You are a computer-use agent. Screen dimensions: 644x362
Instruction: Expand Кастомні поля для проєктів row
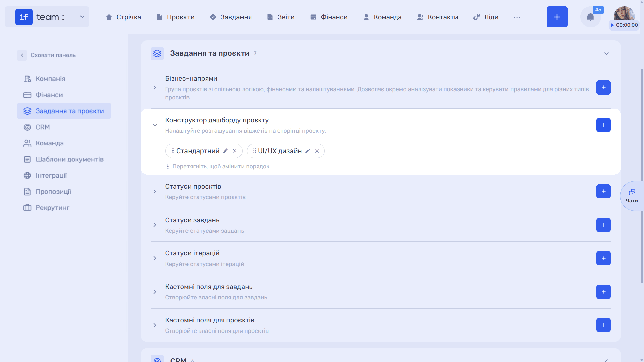(155, 325)
